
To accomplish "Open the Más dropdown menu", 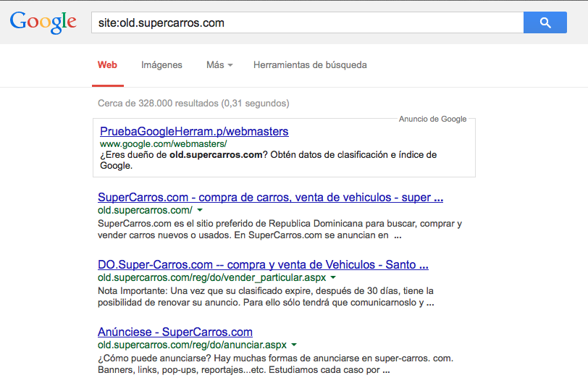I will click(x=219, y=65).
